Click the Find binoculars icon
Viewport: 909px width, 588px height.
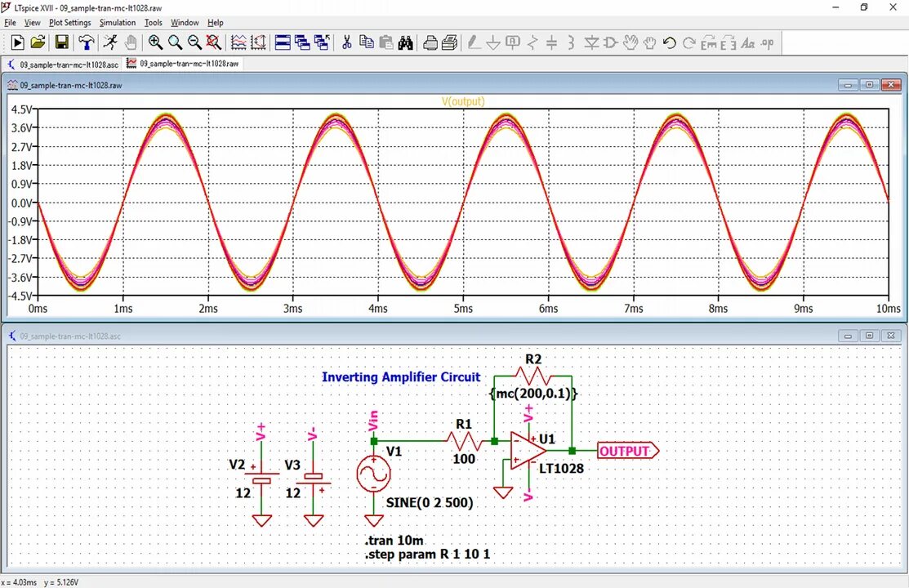[406, 42]
